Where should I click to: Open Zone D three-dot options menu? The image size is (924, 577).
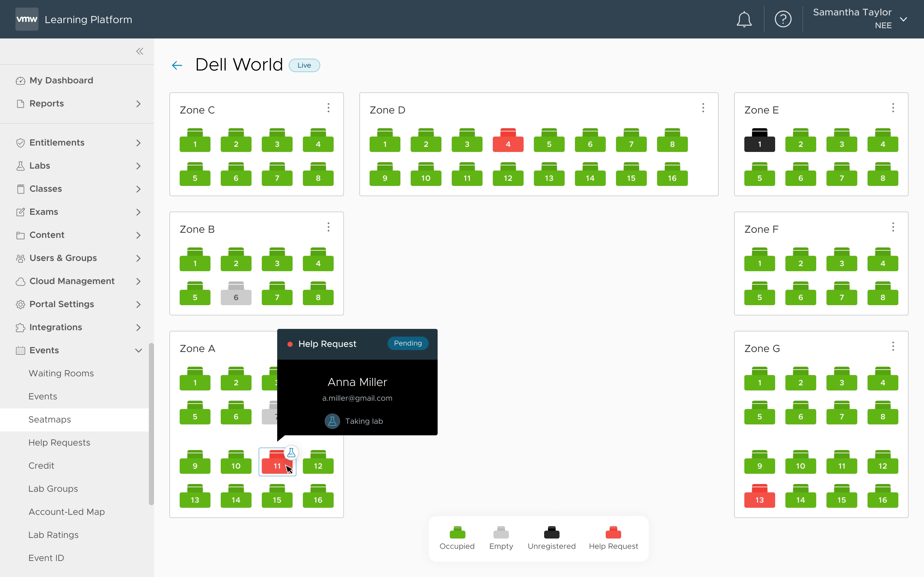(x=703, y=108)
